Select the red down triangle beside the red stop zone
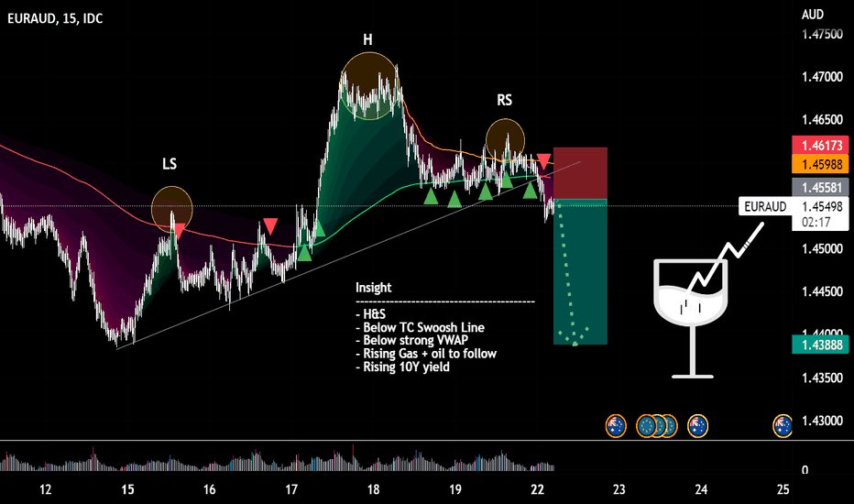The width and height of the screenshot is (854, 504). pos(543,161)
